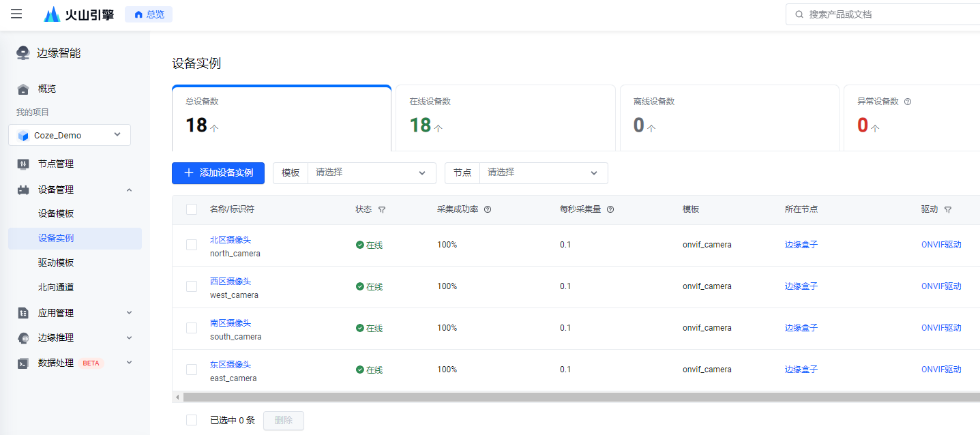
Task: Toggle the select-all checkbox in table header
Action: 192,209
